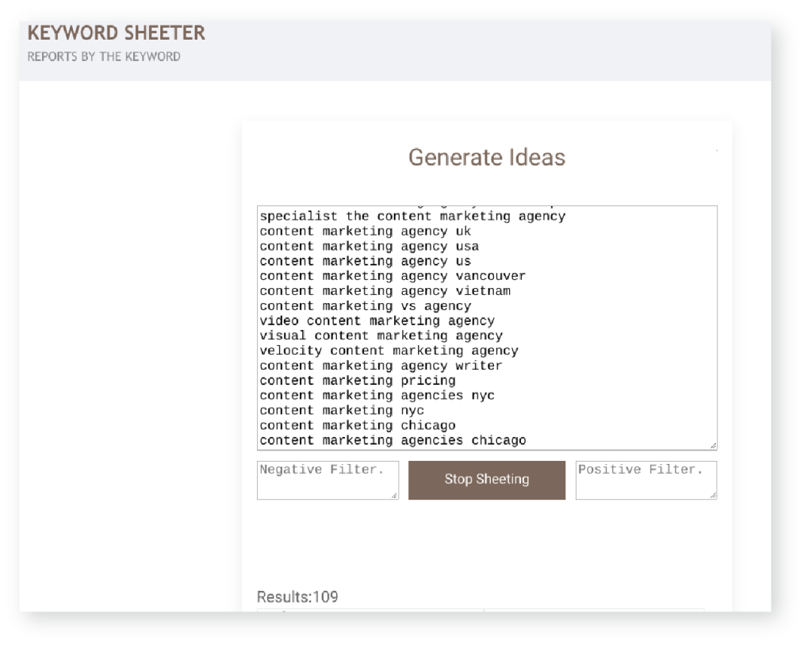Place cursor on 'content marketing agency uk' line
Screen dimensions: 812x652
(x=365, y=232)
